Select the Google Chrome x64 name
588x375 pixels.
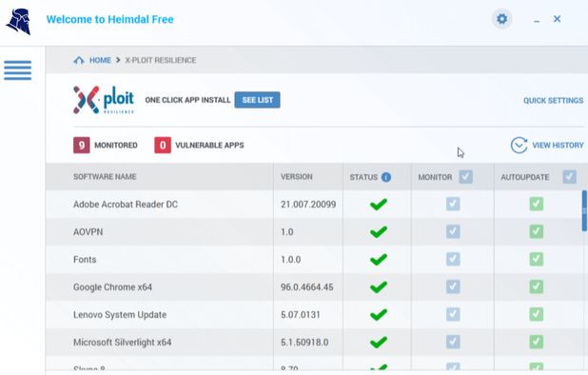[113, 287]
